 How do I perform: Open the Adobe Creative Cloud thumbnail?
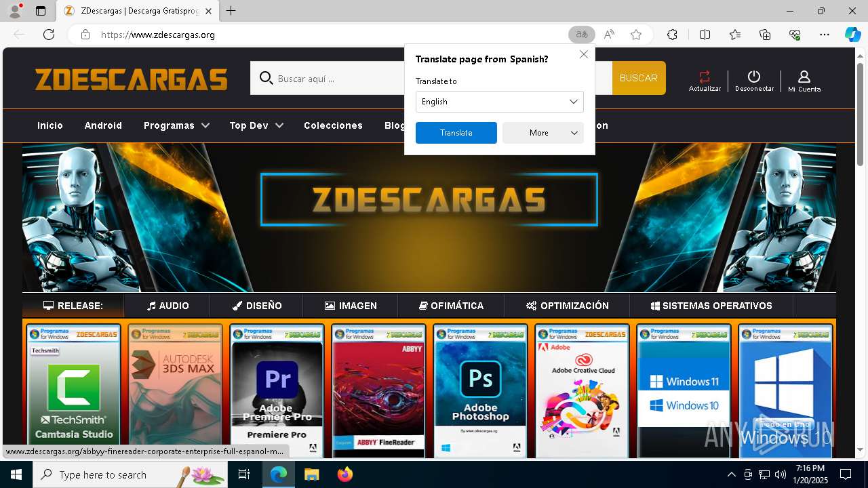(582, 392)
